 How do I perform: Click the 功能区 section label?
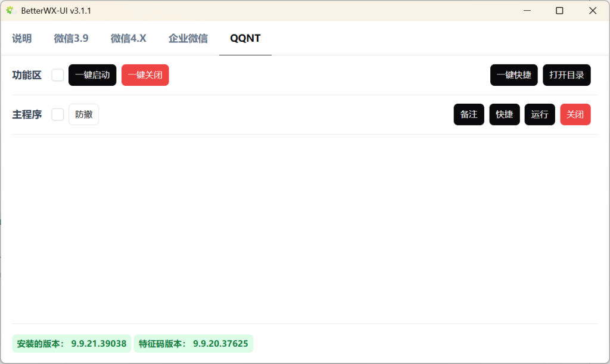point(27,75)
